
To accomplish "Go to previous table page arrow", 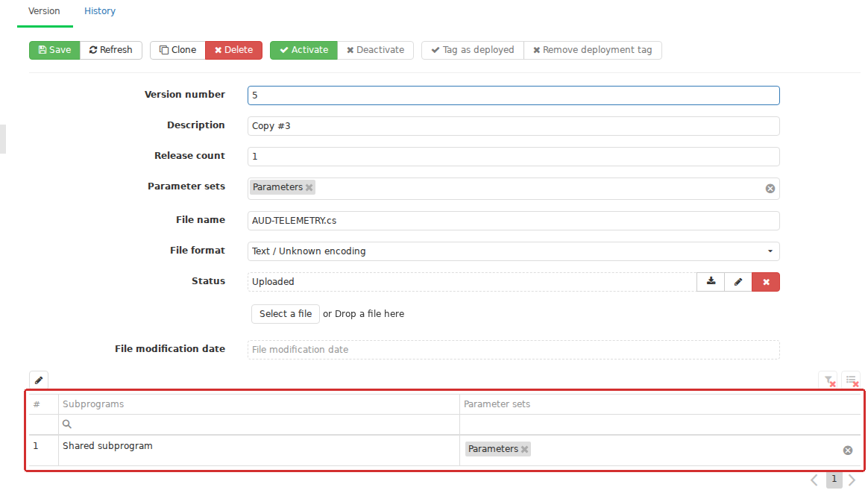I will pyautogui.click(x=814, y=480).
